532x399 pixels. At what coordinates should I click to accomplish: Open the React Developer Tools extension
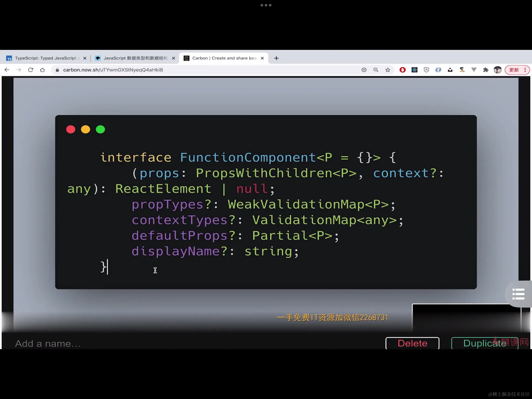point(414,70)
